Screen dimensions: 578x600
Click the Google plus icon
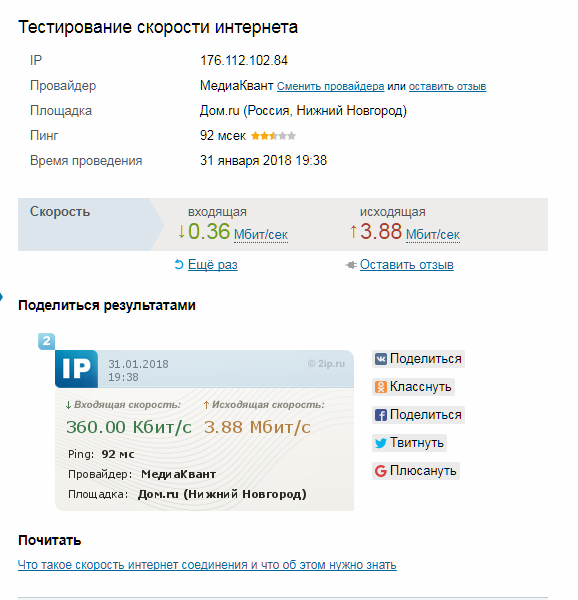(381, 471)
